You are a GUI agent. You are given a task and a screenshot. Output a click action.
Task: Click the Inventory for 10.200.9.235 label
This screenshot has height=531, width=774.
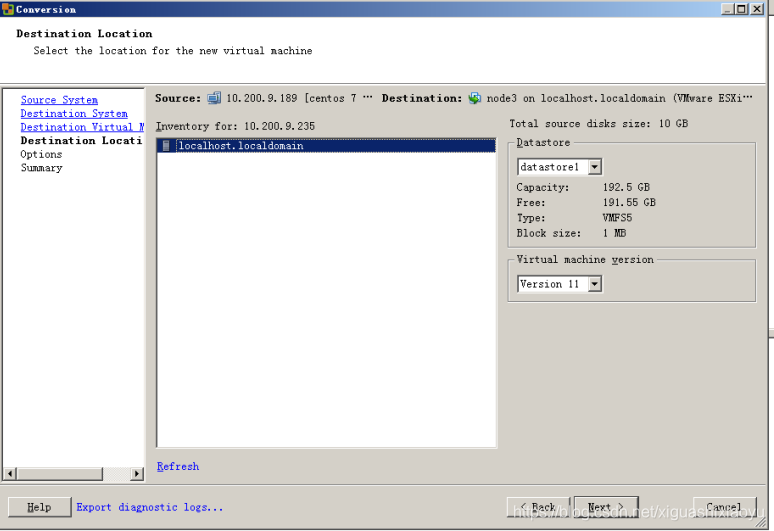click(235, 126)
